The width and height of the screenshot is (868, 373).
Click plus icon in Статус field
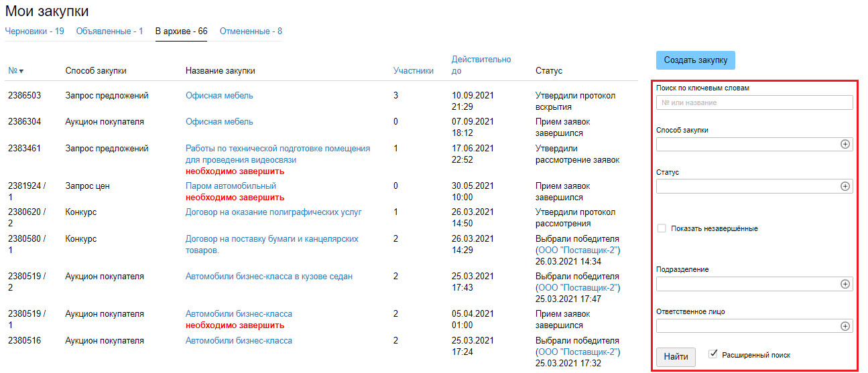pos(845,186)
